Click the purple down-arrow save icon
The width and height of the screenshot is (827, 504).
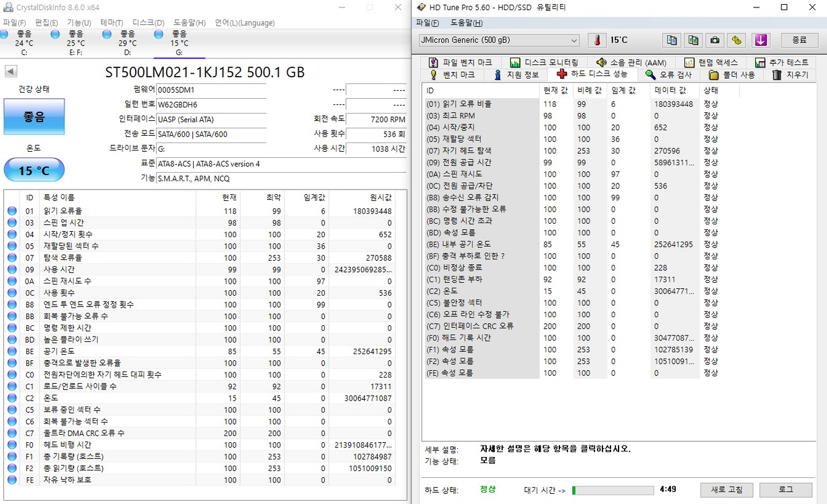pyautogui.click(x=760, y=40)
